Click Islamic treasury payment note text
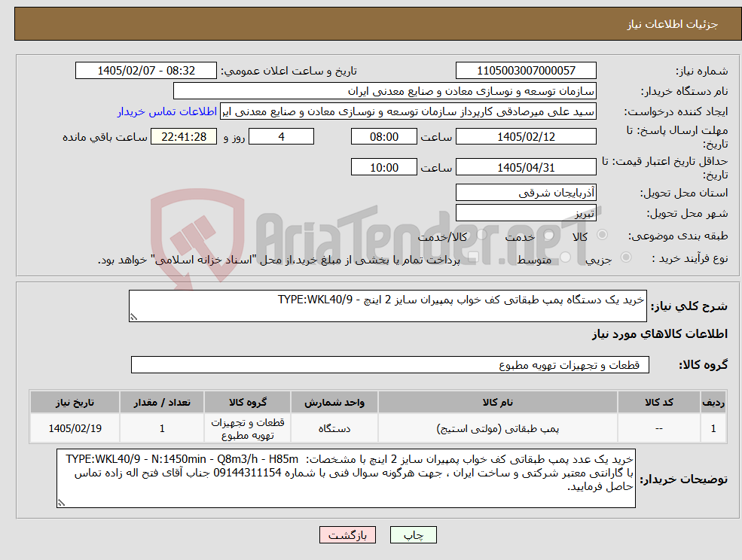 pyautogui.click(x=279, y=260)
